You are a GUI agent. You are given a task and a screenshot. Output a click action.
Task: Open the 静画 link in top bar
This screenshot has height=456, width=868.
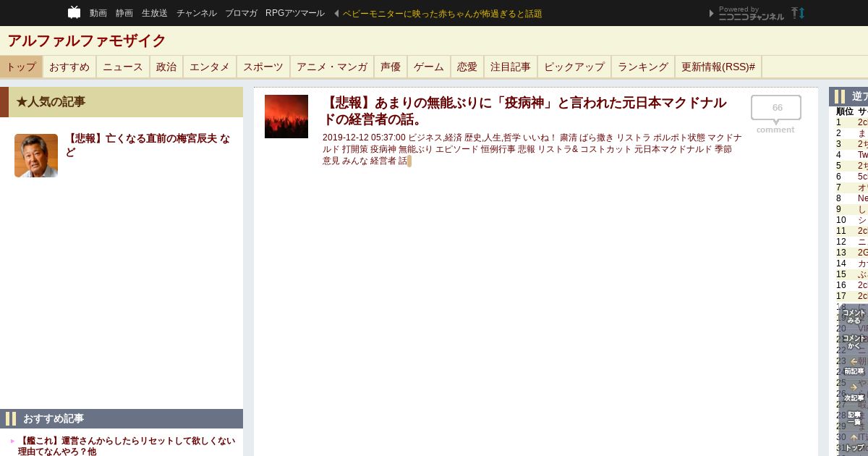[124, 13]
